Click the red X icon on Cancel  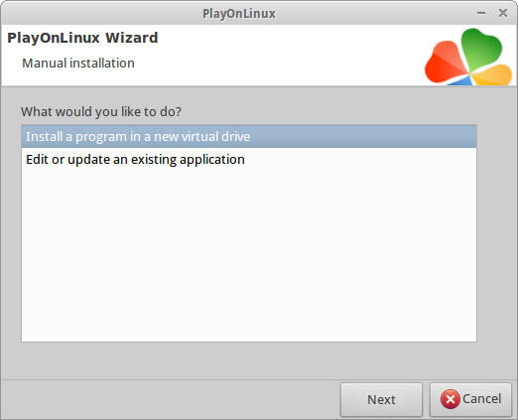(x=451, y=399)
